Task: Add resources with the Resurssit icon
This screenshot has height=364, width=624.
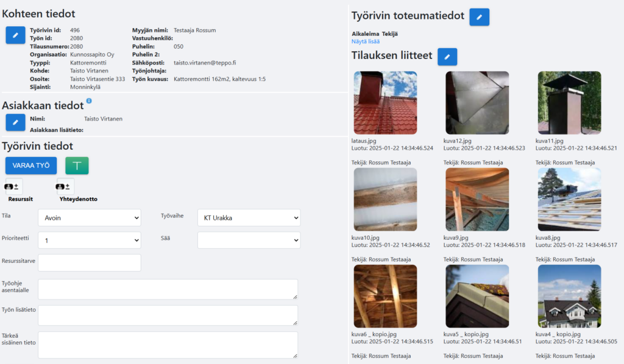Action: (x=13, y=186)
